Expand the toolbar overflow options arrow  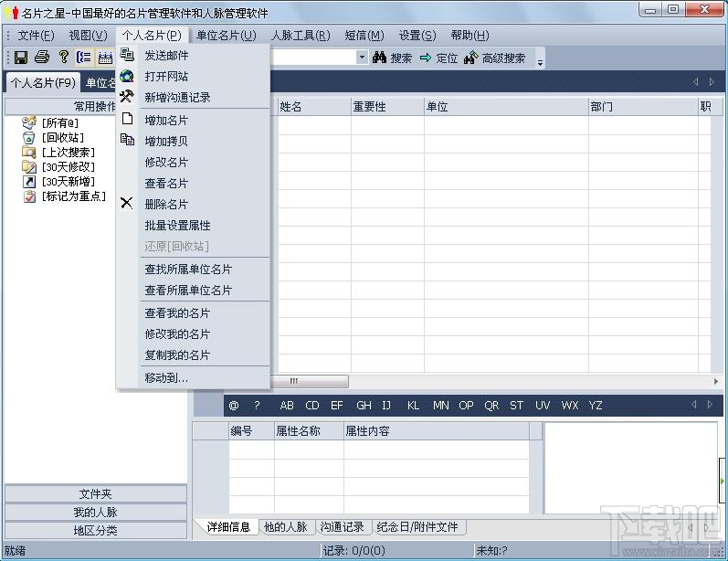[540, 62]
